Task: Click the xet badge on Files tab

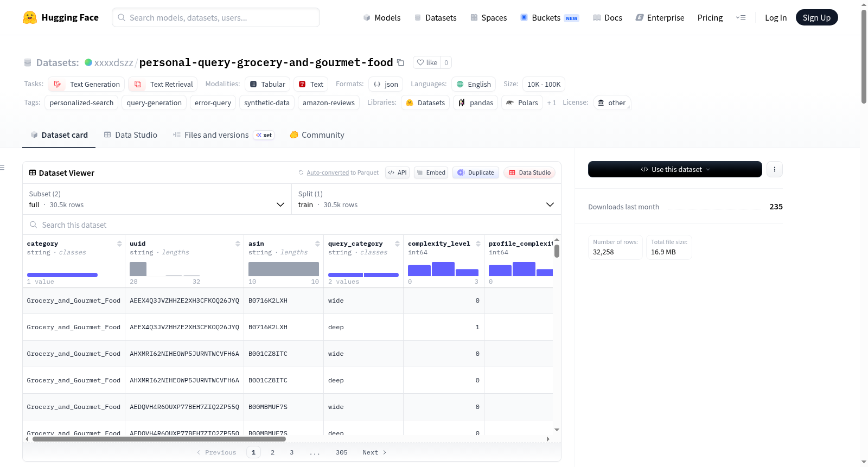Action: pyautogui.click(x=264, y=135)
